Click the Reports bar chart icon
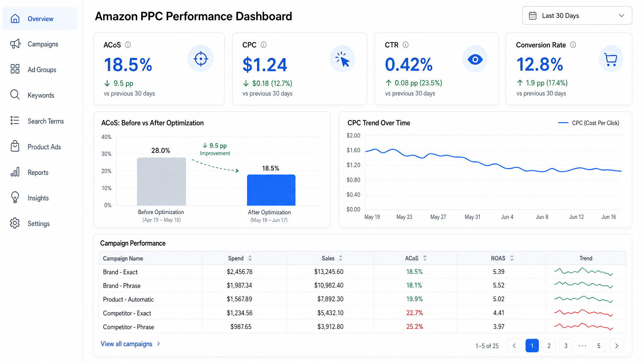This screenshot has height=362, width=644. click(15, 172)
